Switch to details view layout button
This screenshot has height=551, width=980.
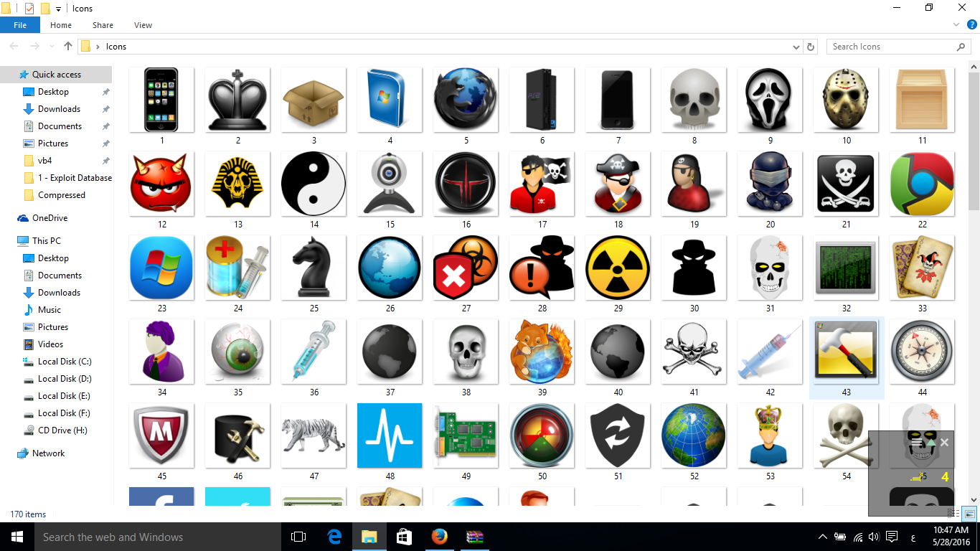pyautogui.click(x=953, y=514)
